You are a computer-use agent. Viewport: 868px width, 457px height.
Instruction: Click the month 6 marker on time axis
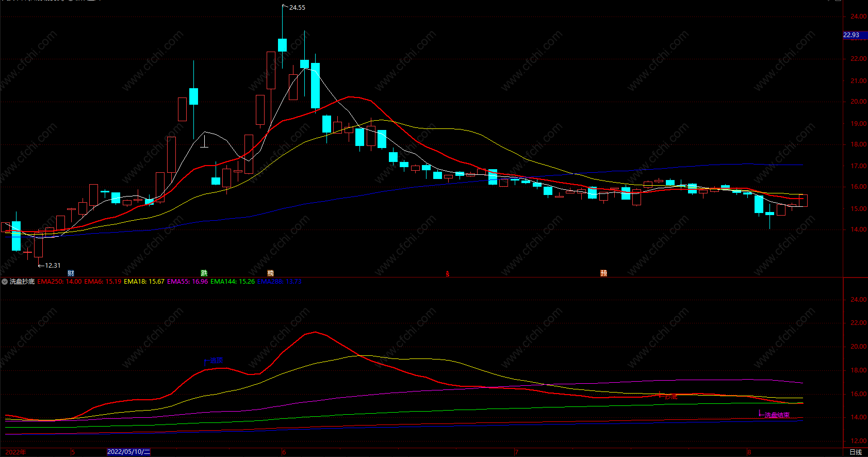(x=284, y=452)
